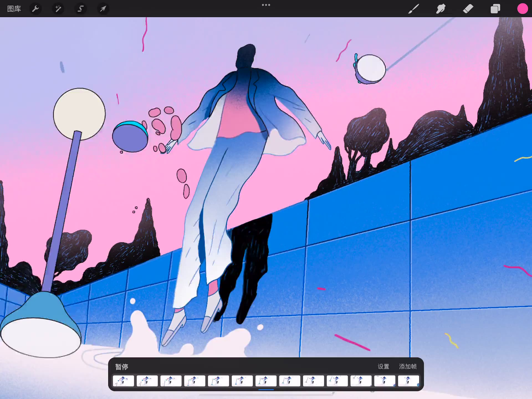The width and height of the screenshot is (532, 399).
Task: Activate the Selection tool
Action: point(80,9)
